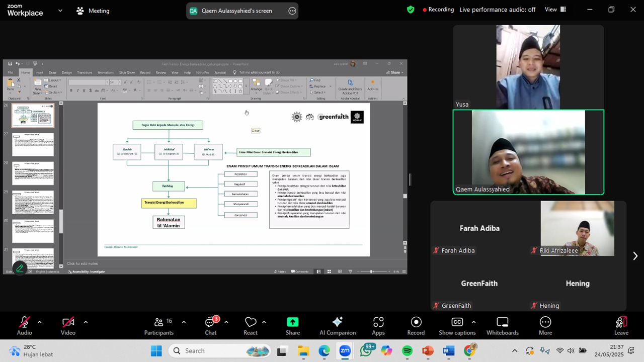
Task: Open the More menu
Action: [545, 326]
